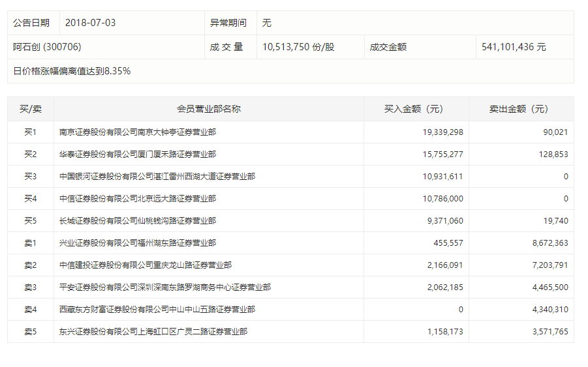Click 中信建投证券 重庆龙山路证券营业部
Viewport: 588px width, 367px height.
click(145, 265)
